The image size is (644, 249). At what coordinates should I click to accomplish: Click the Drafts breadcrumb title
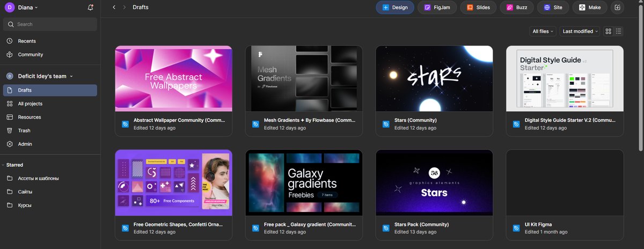coord(141,8)
